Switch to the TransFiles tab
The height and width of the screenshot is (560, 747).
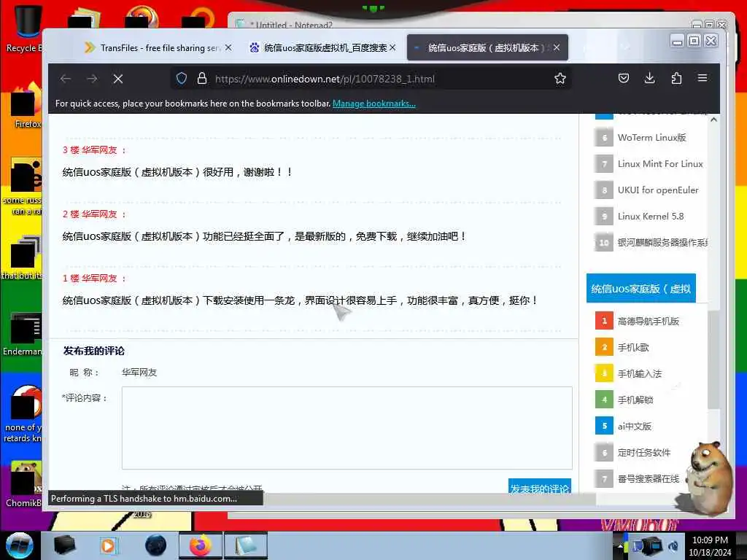pos(158,47)
